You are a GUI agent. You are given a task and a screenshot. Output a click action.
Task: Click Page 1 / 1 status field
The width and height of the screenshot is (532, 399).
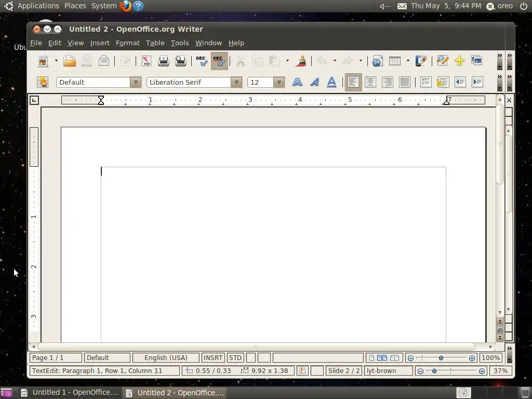[x=56, y=357]
